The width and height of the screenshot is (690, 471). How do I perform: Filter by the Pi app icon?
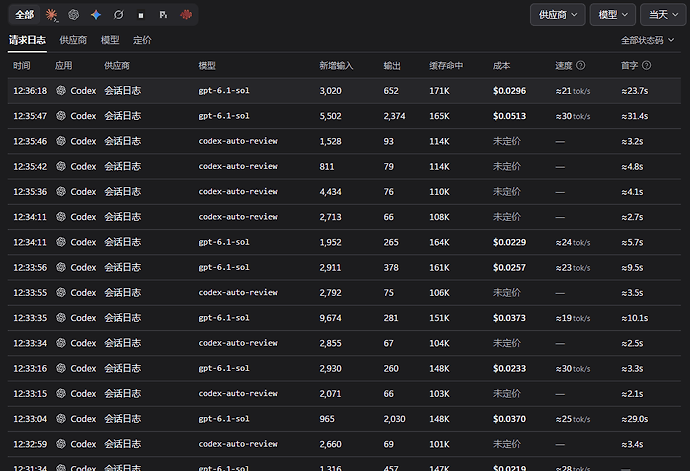163,15
